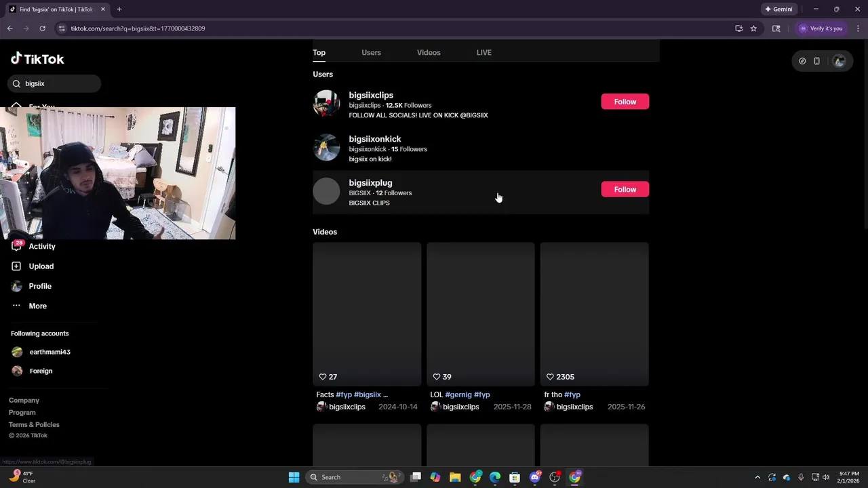The height and width of the screenshot is (488, 868).
Task: Click the install app icon in address bar
Action: [738, 28]
